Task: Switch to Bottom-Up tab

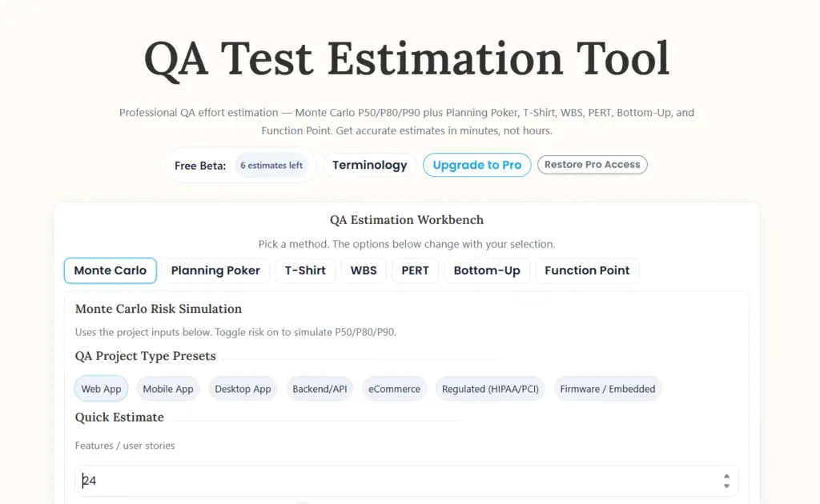Action: tap(487, 270)
